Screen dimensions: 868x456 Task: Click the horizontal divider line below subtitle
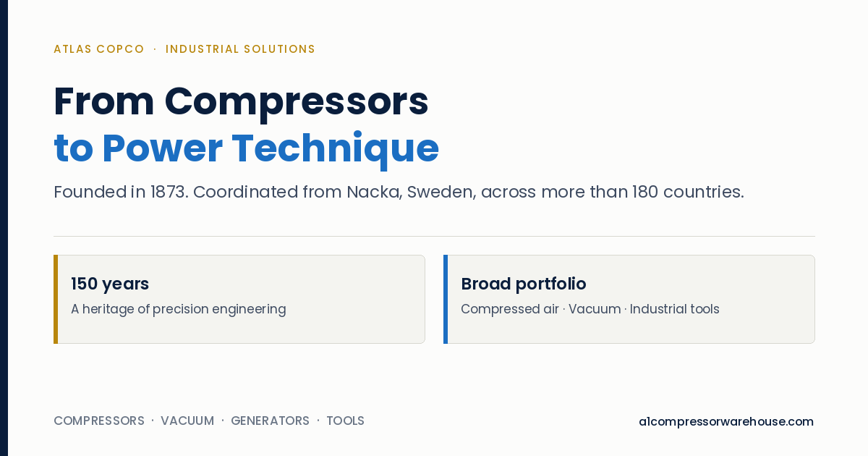point(434,236)
